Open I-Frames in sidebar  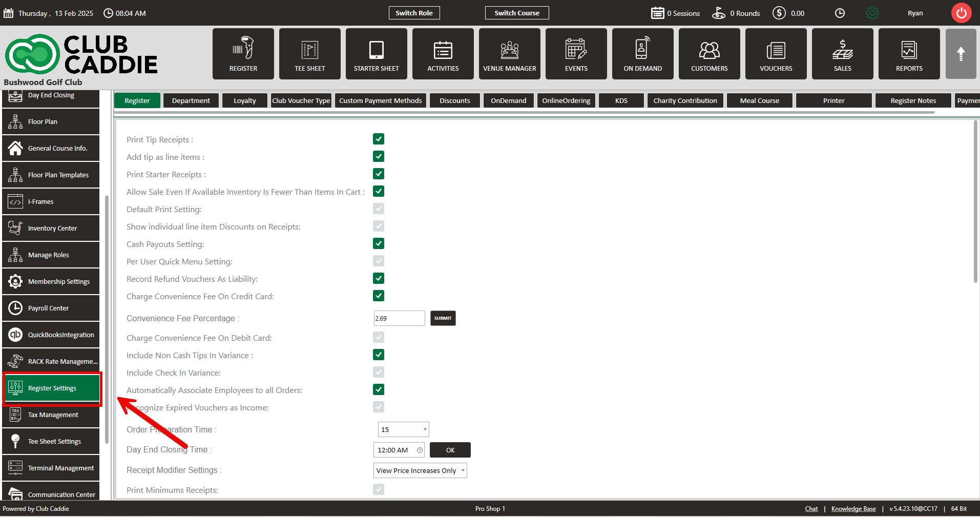(51, 201)
